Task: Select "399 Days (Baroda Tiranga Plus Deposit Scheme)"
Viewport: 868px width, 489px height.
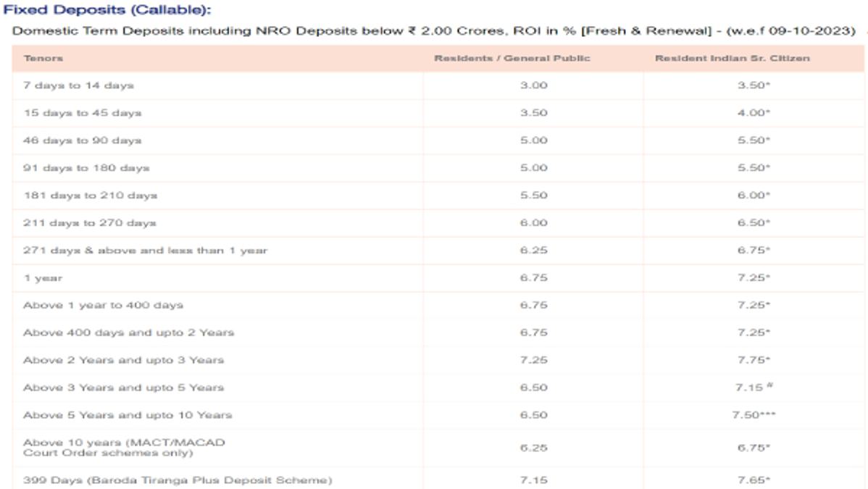Action: click(x=178, y=480)
